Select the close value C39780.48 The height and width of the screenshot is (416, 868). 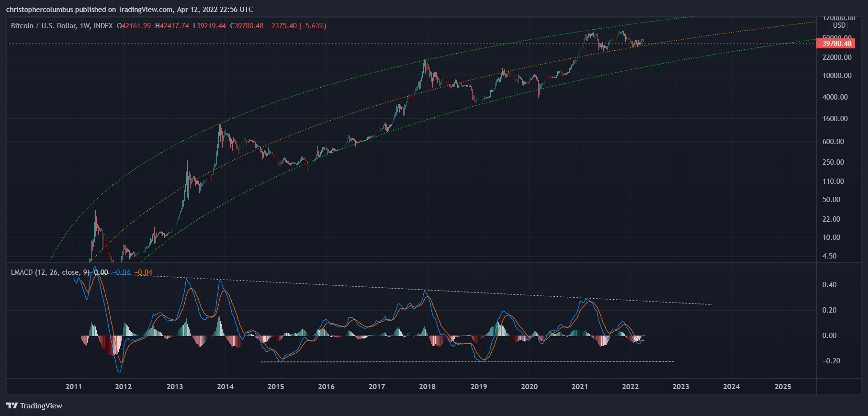pyautogui.click(x=247, y=26)
